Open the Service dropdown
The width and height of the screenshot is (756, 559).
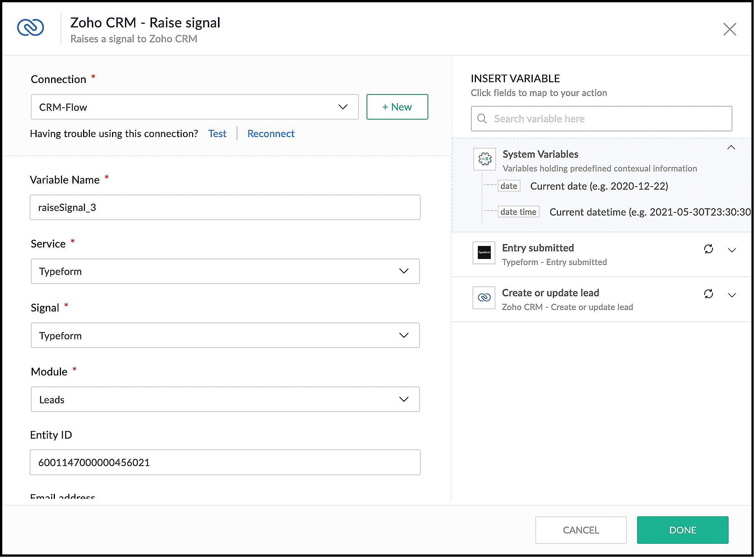coord(225,272)
